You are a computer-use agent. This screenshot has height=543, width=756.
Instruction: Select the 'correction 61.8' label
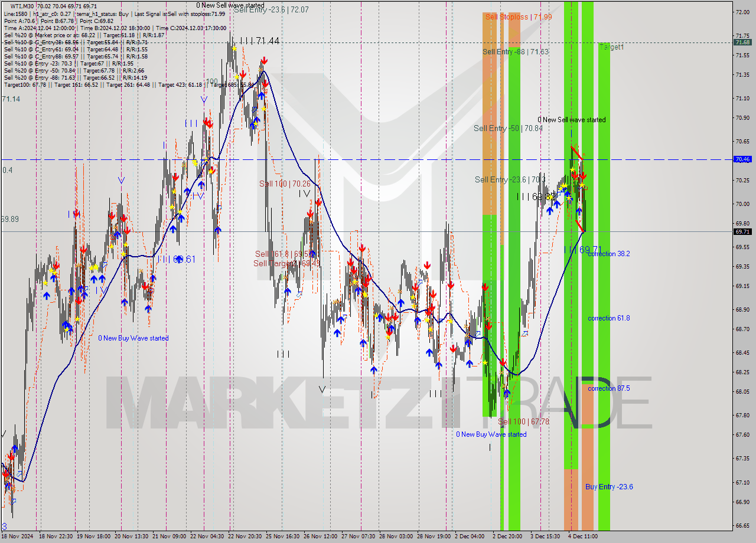tap(608, 318)
